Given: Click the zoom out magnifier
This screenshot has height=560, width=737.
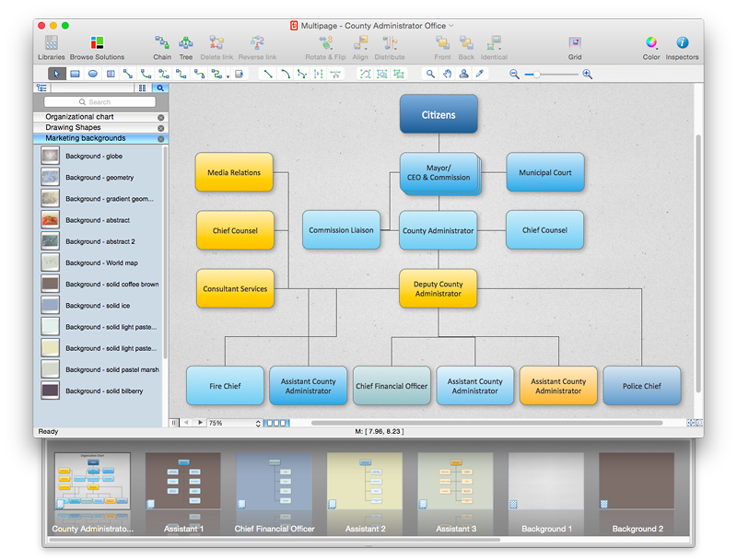Looking at the screenshot, I should (x=514, y=75).
